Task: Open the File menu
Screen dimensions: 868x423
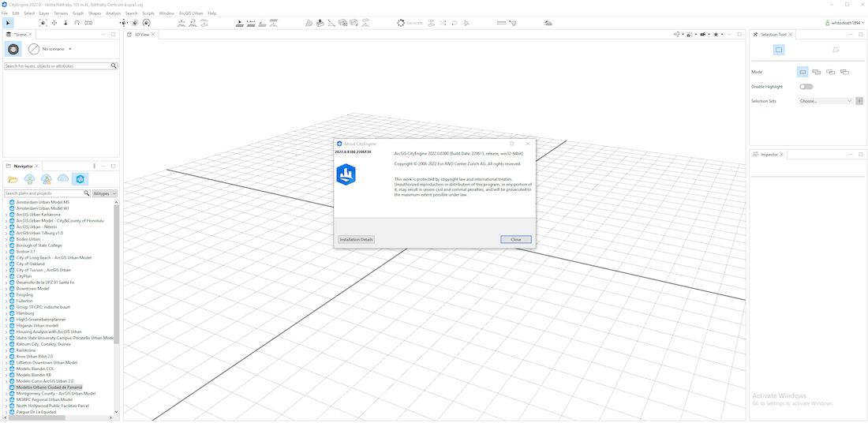Action: [x=5, y=13]
